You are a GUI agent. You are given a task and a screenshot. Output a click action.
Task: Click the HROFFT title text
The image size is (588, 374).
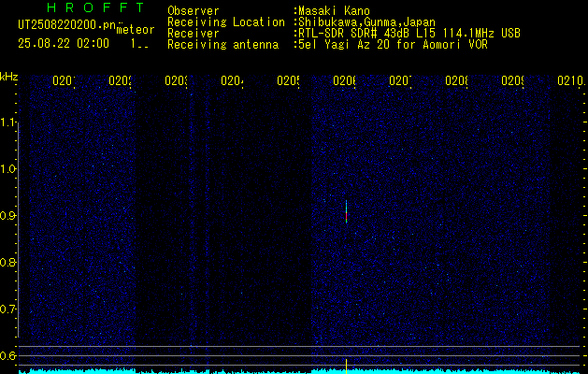click(95, 7)
